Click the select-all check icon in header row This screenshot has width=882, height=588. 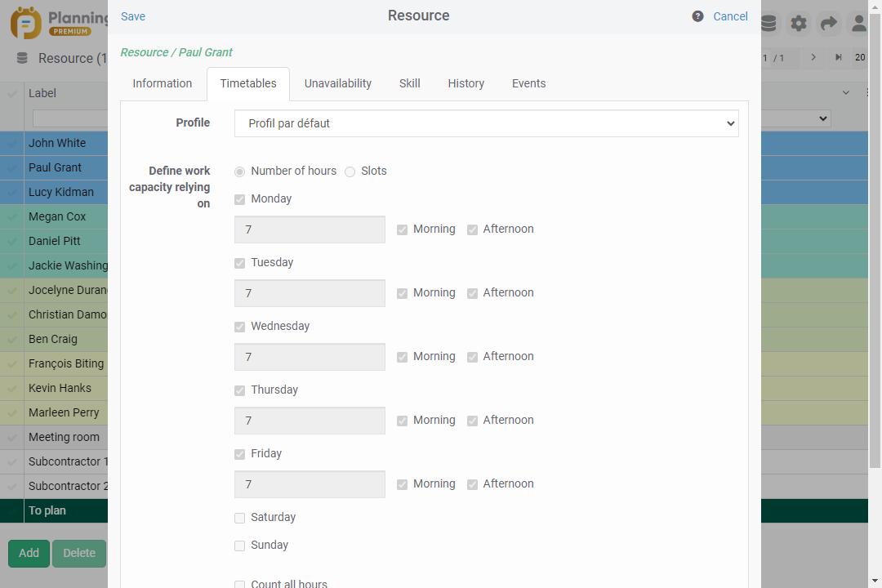tap(11, 93)
